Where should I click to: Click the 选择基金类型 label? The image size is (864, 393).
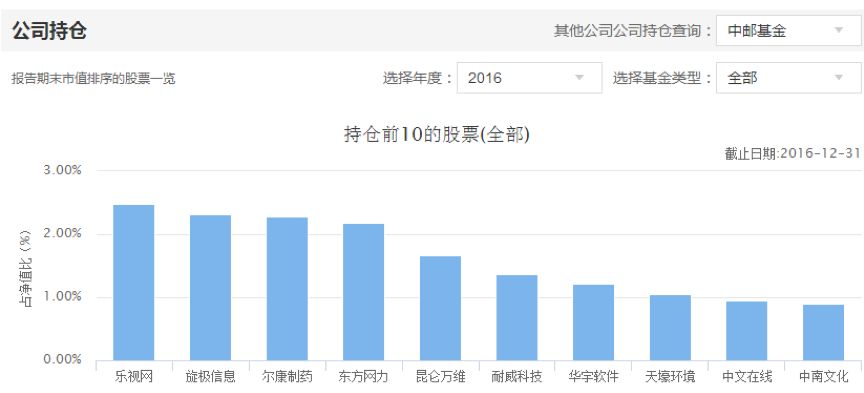662,78
